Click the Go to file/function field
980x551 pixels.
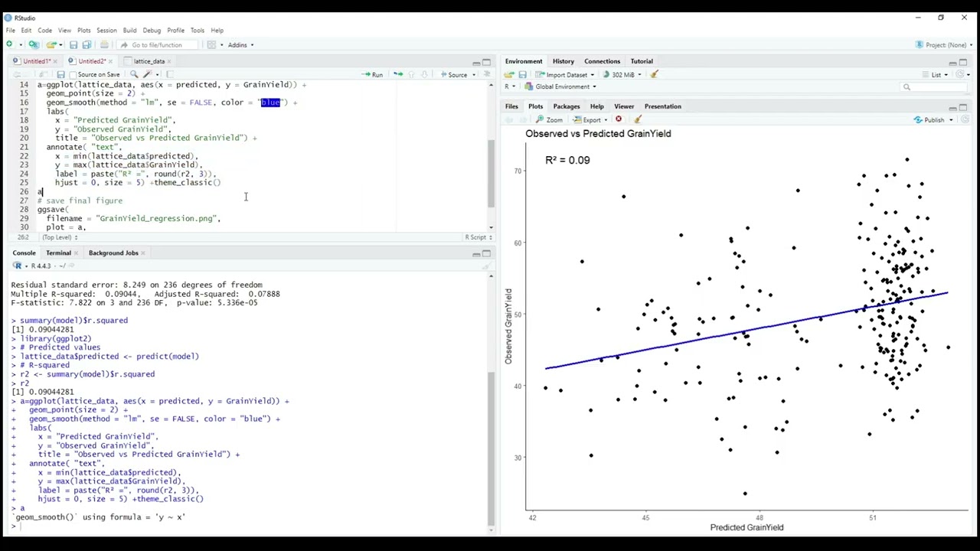156,44
